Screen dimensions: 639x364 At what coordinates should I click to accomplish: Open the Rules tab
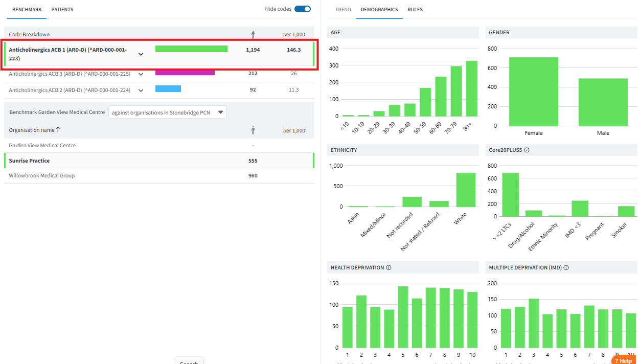click(415, 10)
